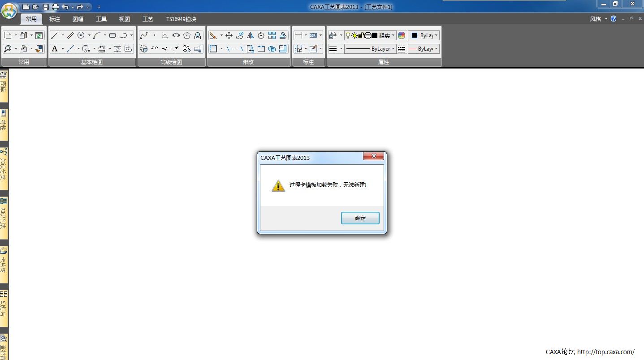The width and height of the screenshot is (644, 360).
Task: Expand the linear dimension dropdown arrow
Action: click(306, 35)
